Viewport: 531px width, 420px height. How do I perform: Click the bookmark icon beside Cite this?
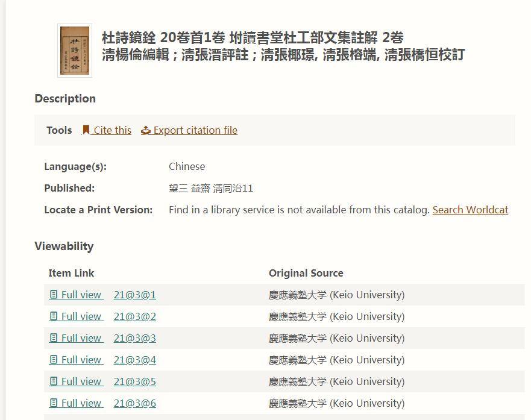tap(86, 130)
